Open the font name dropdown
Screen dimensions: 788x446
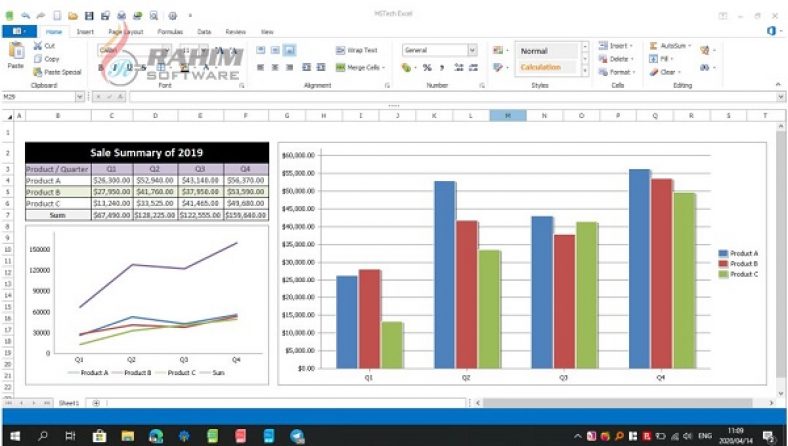point(166,50)
